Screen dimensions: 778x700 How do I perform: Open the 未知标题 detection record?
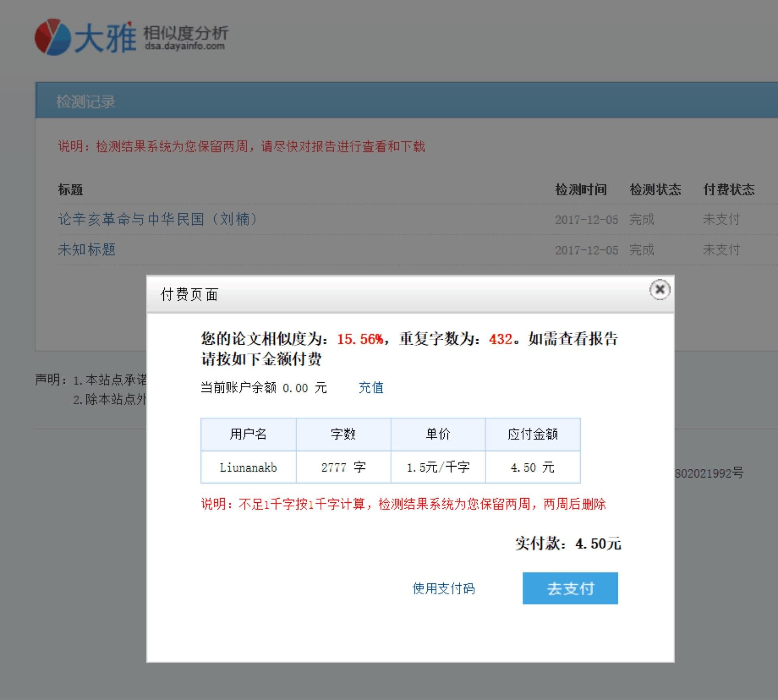(87, 250)
